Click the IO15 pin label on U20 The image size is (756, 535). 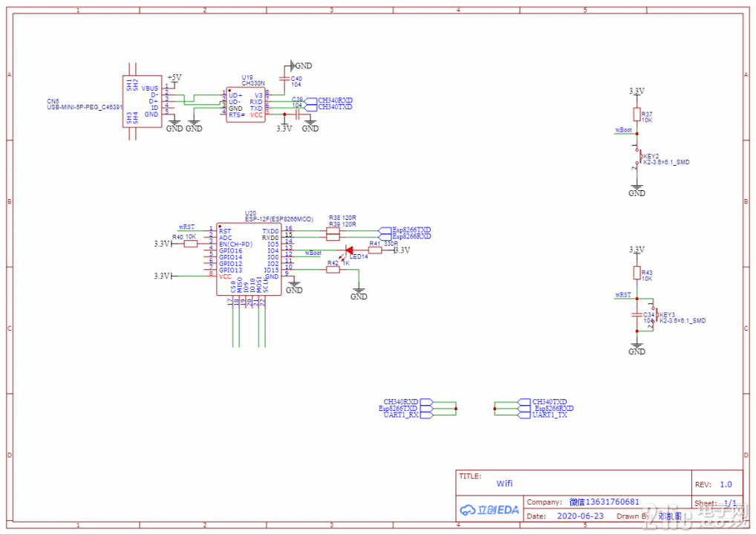tap(271, 270)
